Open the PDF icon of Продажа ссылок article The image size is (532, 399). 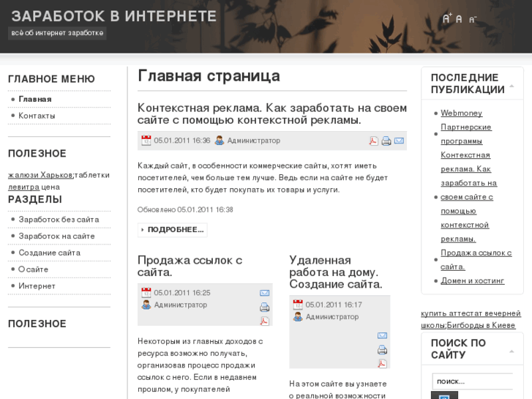point(264,321)
